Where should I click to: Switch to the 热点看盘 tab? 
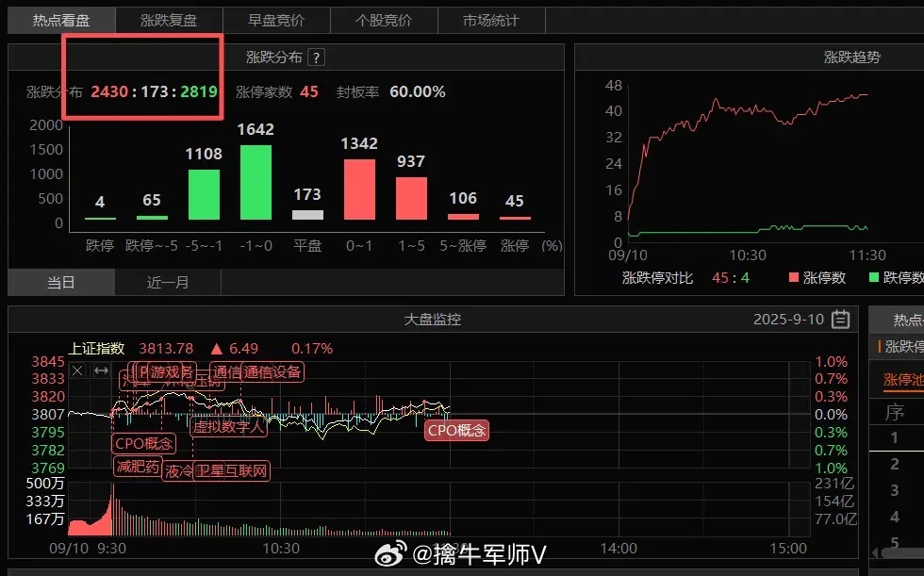(61, 21)
